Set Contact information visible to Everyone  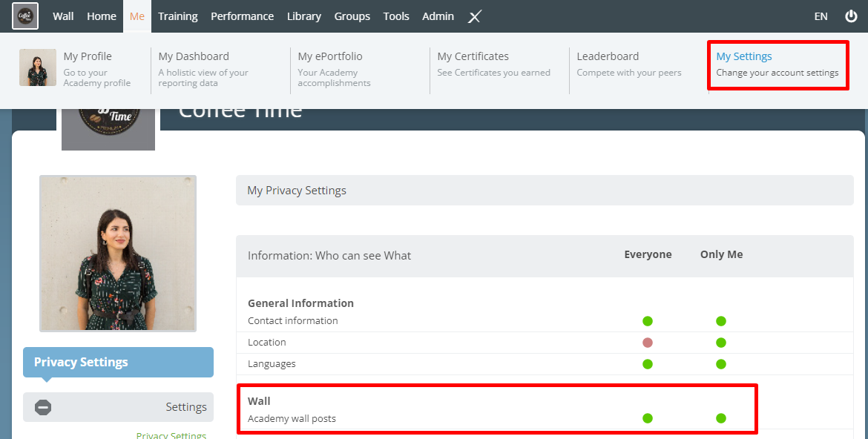tap(648, 321)
